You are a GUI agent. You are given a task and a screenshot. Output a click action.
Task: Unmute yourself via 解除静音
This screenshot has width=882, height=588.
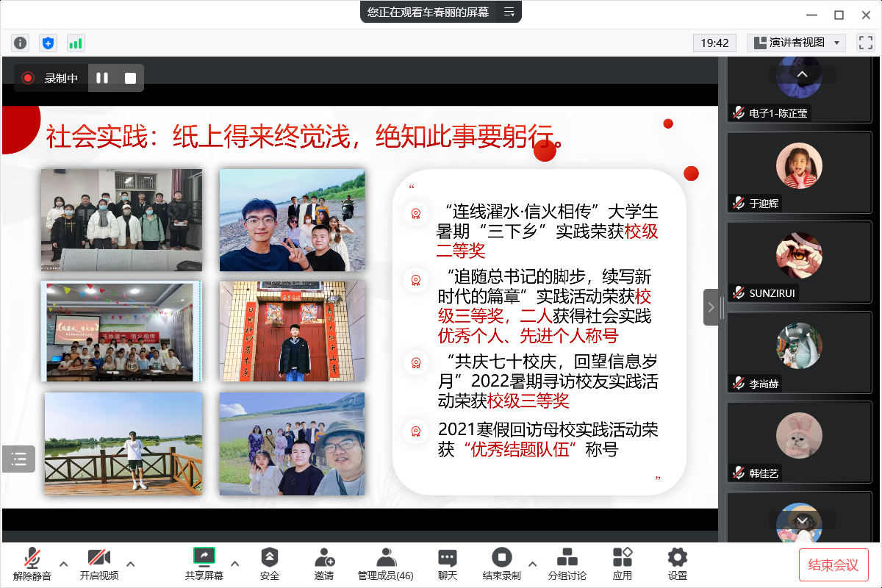point(31,562)
